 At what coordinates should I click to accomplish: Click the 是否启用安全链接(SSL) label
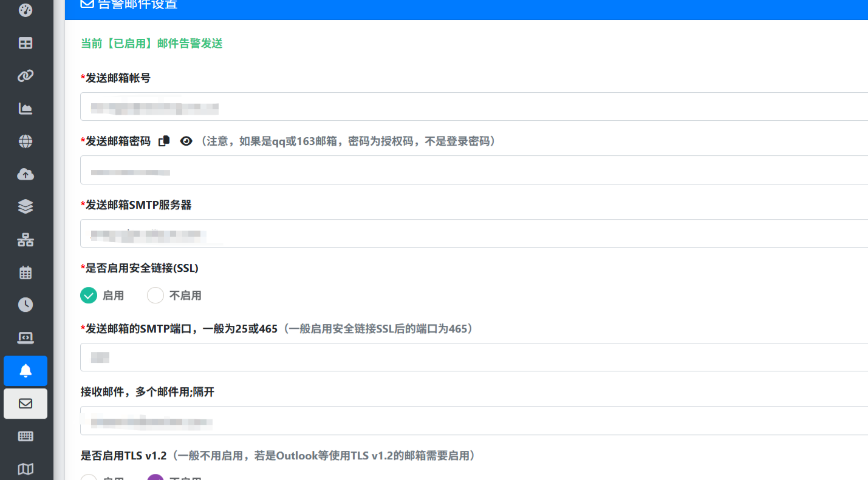pyautogui.click(x=140, y=268)
